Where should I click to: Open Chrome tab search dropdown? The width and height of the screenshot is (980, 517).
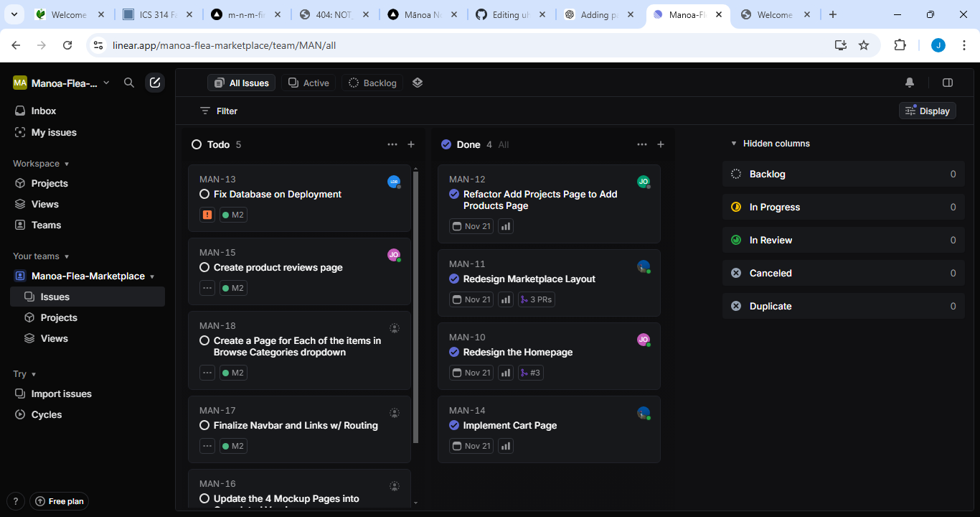click(14, 14)
